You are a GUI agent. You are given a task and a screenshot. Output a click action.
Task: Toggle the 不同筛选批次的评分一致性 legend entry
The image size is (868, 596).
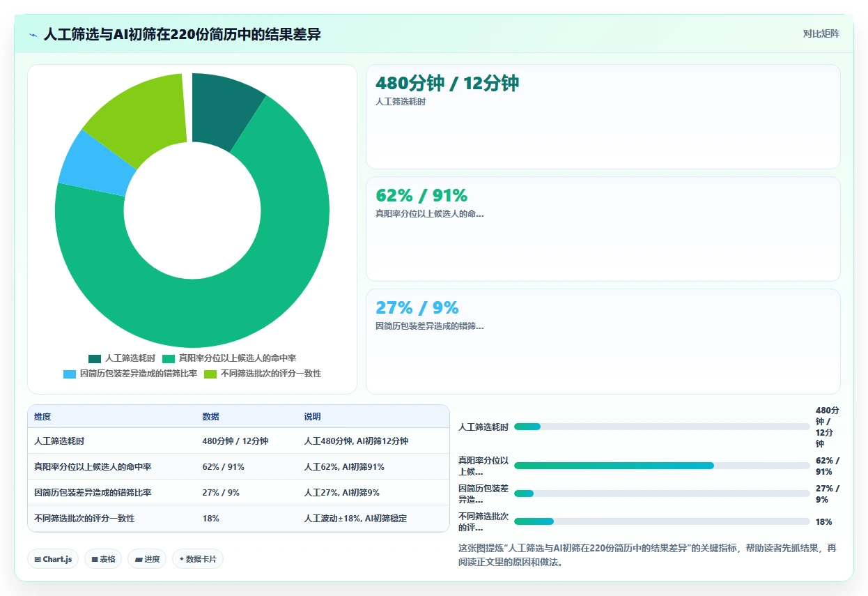(263, 374)
